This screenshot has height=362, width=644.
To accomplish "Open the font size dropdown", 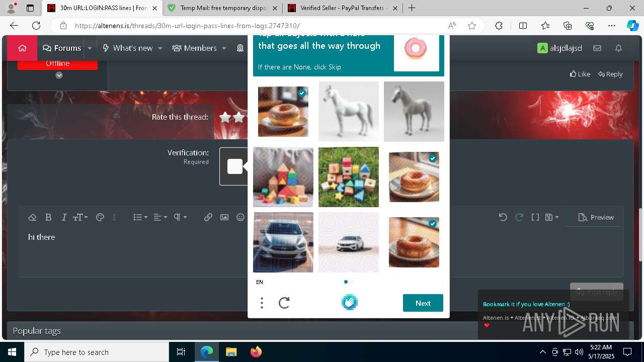I will 80,217.
